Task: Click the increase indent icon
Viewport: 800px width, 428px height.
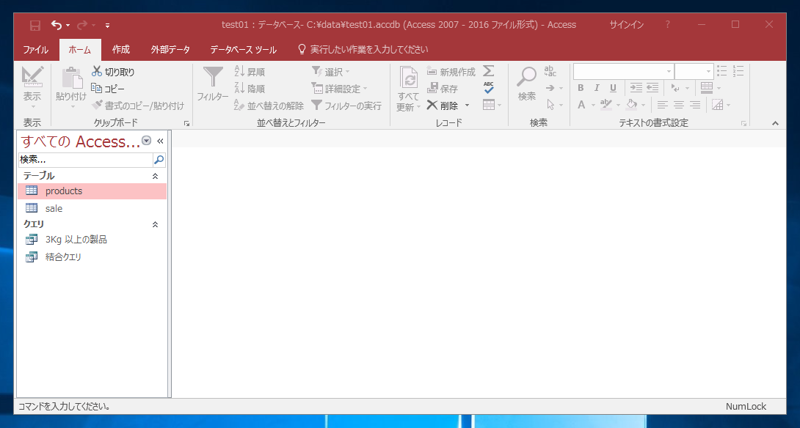Action: 636,88
